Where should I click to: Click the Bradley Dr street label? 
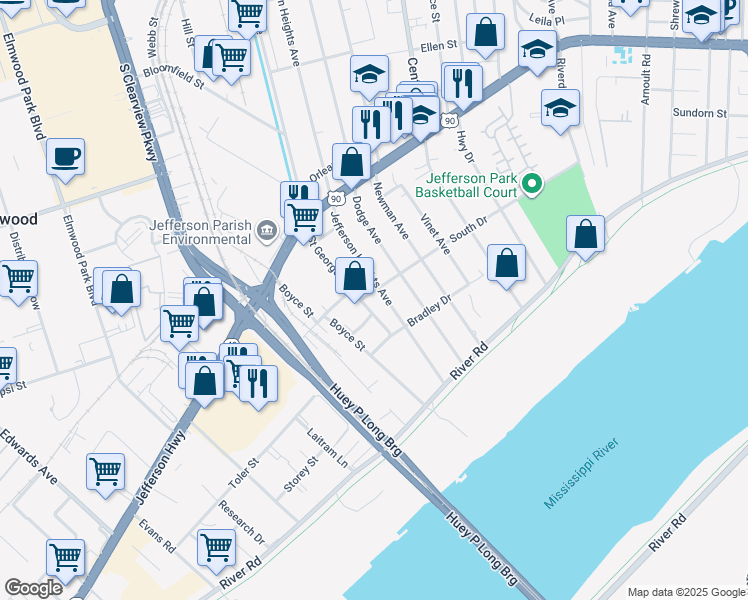click(x=429, y=310)
